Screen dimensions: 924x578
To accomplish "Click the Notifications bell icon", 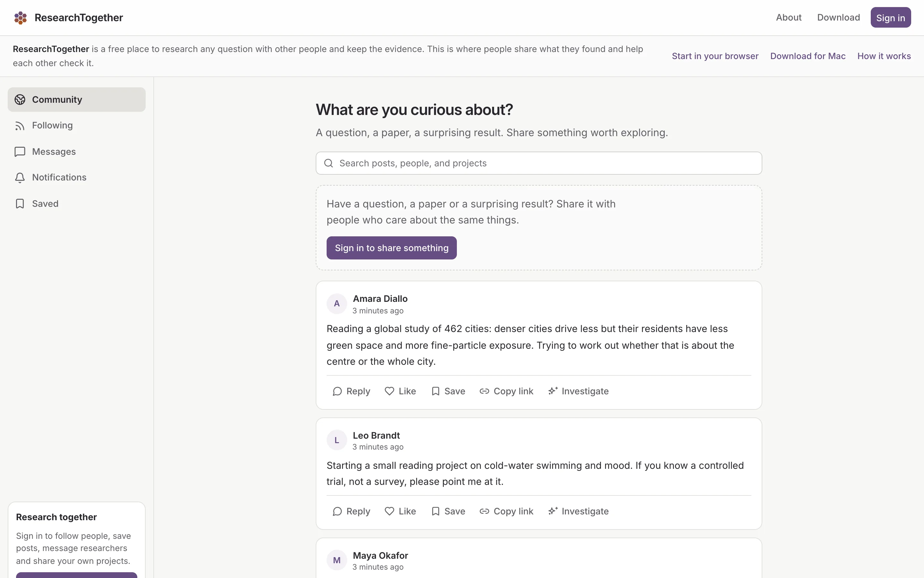I will point(20,178).
